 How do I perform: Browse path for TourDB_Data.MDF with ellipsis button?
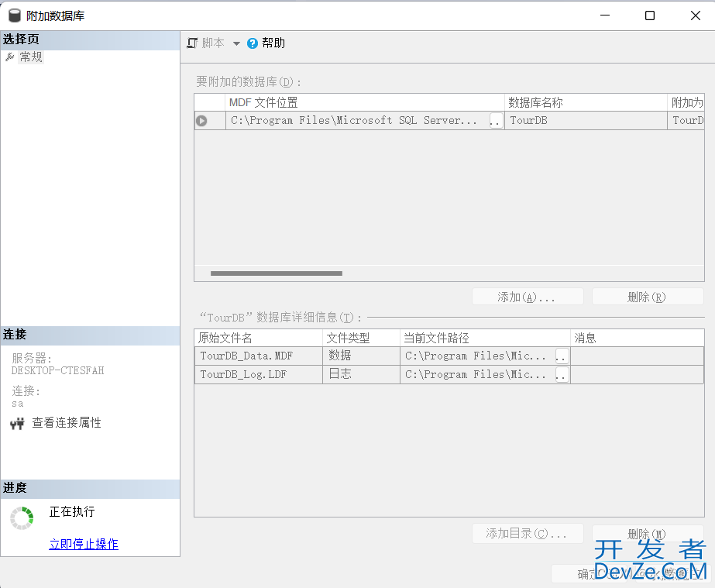pyautogui.click(x=562, y=356)
